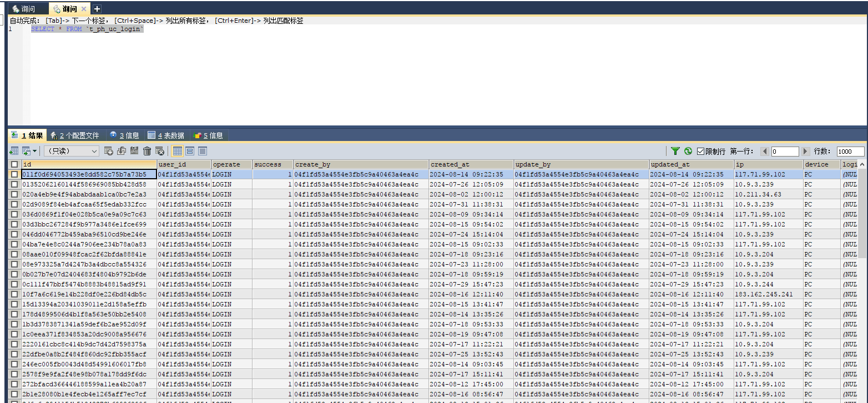Click the save changes floppy icon
This screenshot has height=403, width=868.
click(134, 151)
